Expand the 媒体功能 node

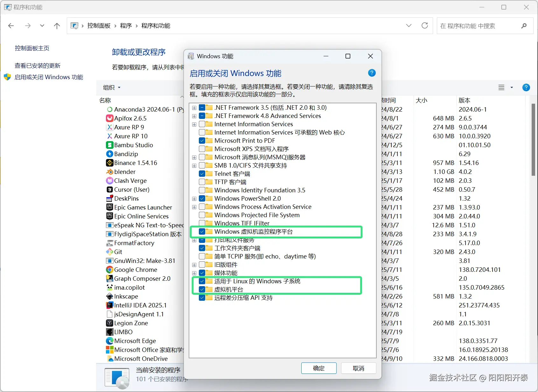point(194,273)
